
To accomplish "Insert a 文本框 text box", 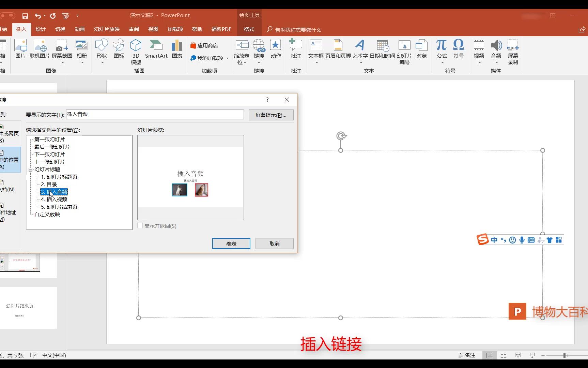I will (x=316, y=51).
